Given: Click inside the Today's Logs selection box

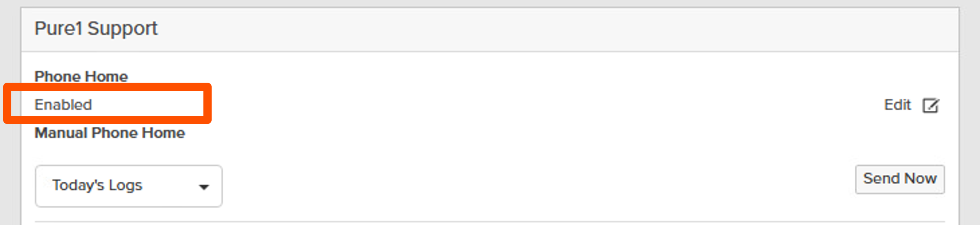Looking at the screenshot, I should click(x=128, y=186).
